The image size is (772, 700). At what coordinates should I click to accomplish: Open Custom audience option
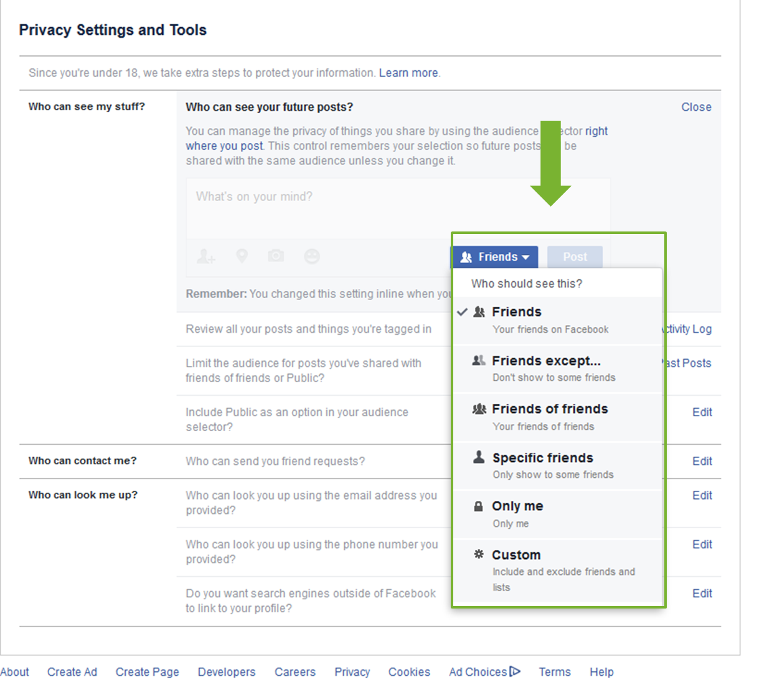pos(557,570)
